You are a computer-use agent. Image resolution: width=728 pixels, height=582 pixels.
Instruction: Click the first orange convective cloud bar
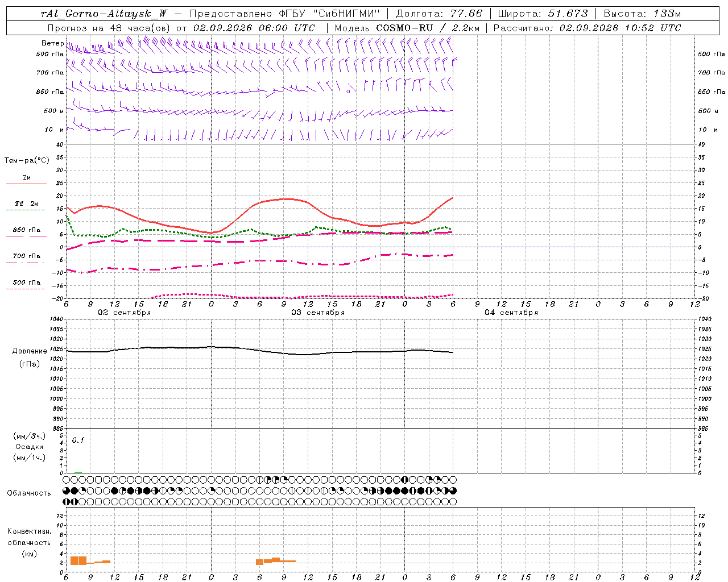click(75, 560)
